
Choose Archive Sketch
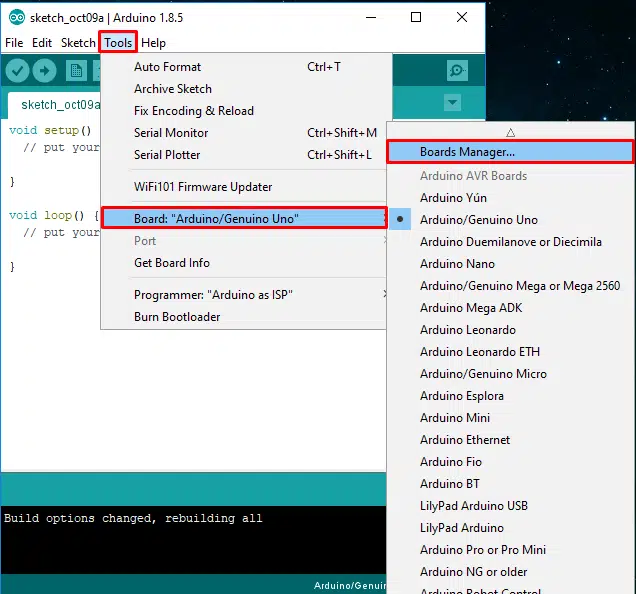(x=244, y=88)
